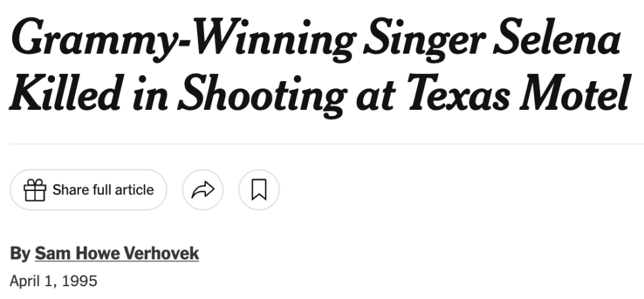The height and width of the screenshot is (299, 644).
Task: Open author Sam Howe Verhovek's page
Action: click(117, 254)
